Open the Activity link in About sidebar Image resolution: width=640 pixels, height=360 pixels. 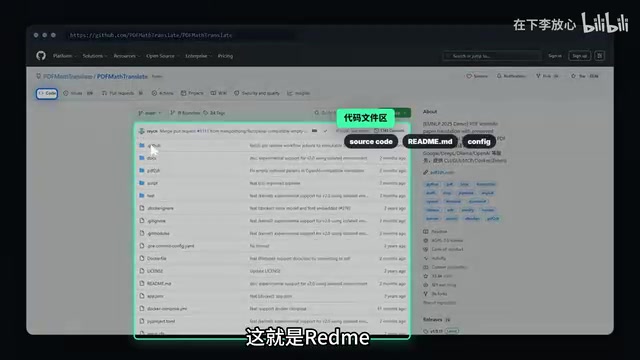tap(435, 258)
